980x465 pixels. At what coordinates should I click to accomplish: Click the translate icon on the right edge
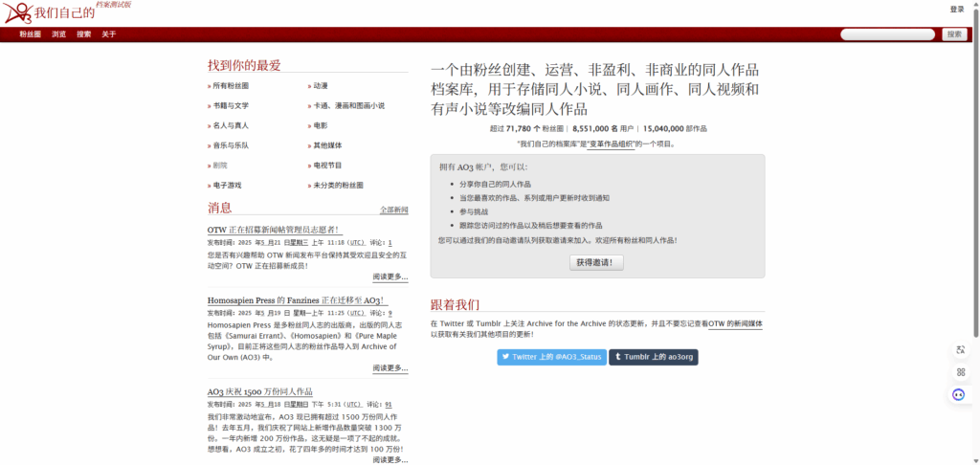coord(960,349)
